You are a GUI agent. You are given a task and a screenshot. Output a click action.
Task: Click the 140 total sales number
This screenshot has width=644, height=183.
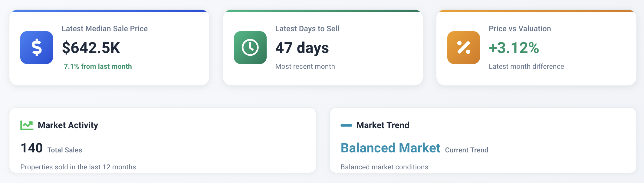[31, 148]
